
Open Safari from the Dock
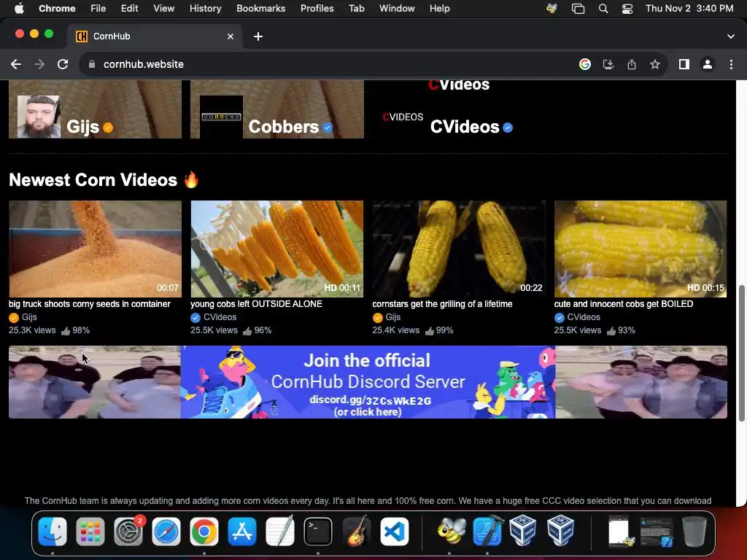[x=166, y=532]
